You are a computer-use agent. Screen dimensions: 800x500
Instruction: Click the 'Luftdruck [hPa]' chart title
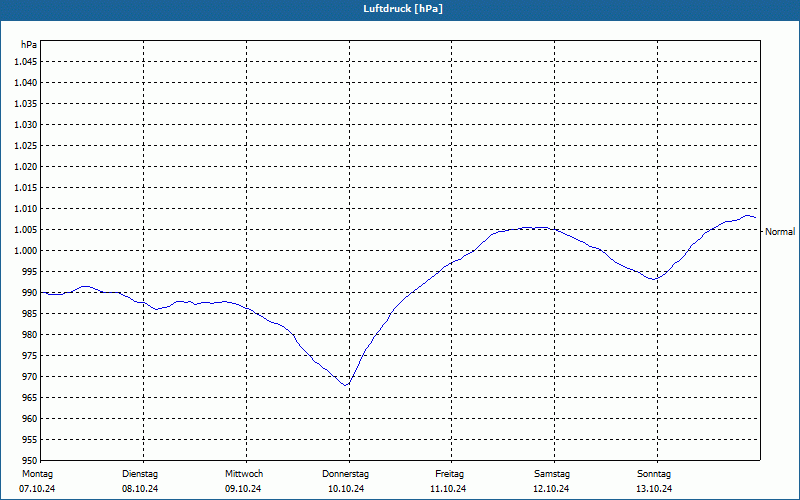tap(403, 9)
